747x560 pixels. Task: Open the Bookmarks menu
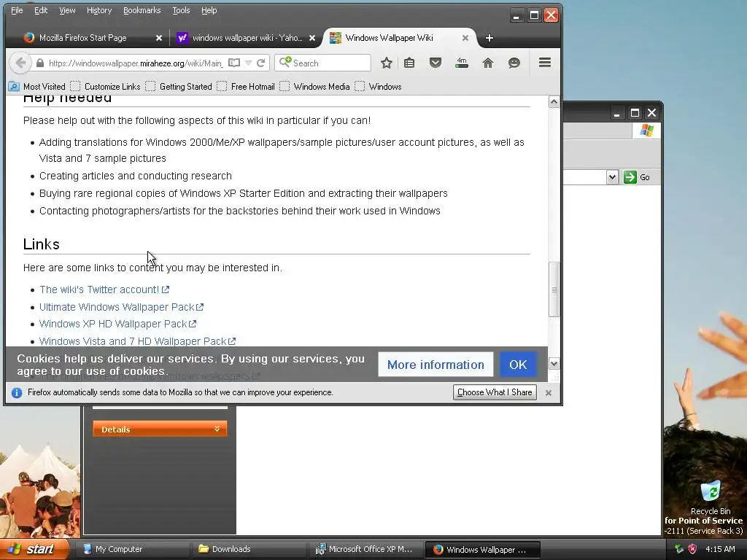coord(142,10)
